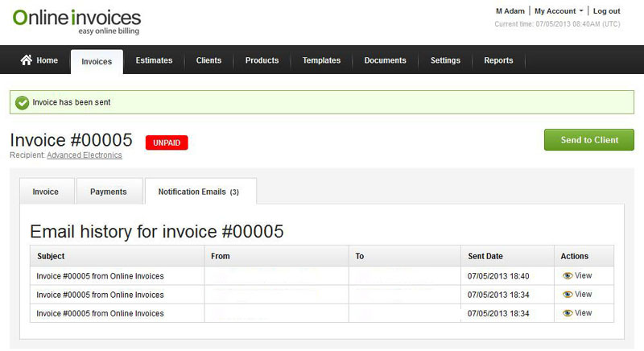The height and width of the screenshot is (351, 644).
Task: Click the eye icon in second email row
Action: tap(568, 295)
